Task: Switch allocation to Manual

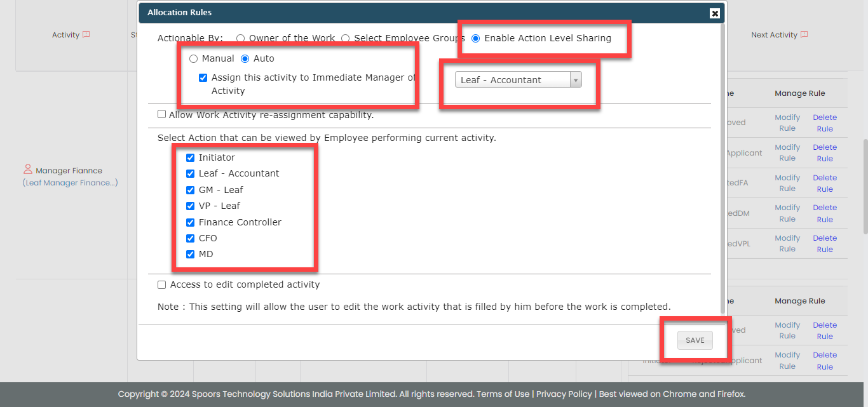Action: [x=193, y=58]
